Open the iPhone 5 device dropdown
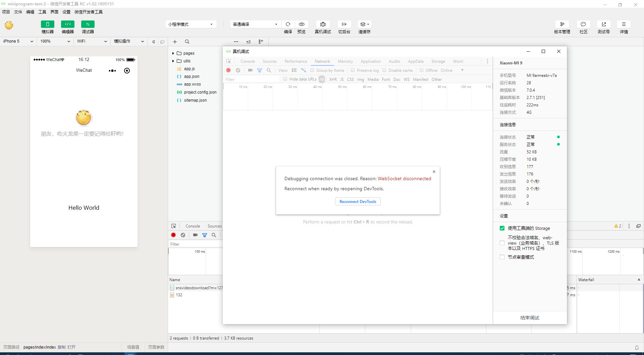 pos(18,41)
